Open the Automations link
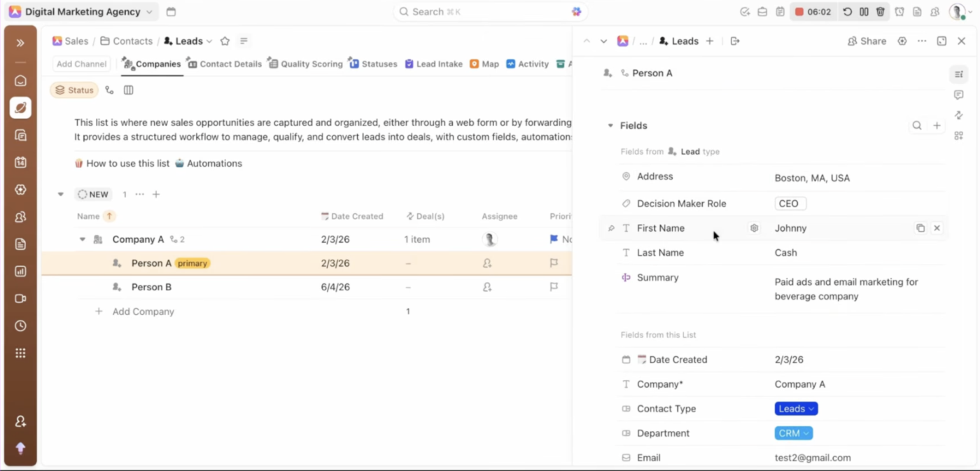The image size is (980, 471). pos(208,163)
